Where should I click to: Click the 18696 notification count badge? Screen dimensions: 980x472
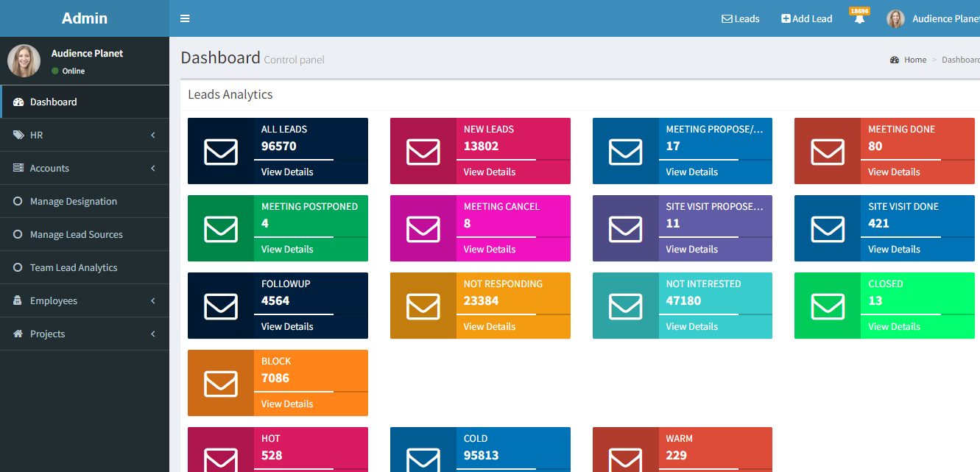point(859,11)
